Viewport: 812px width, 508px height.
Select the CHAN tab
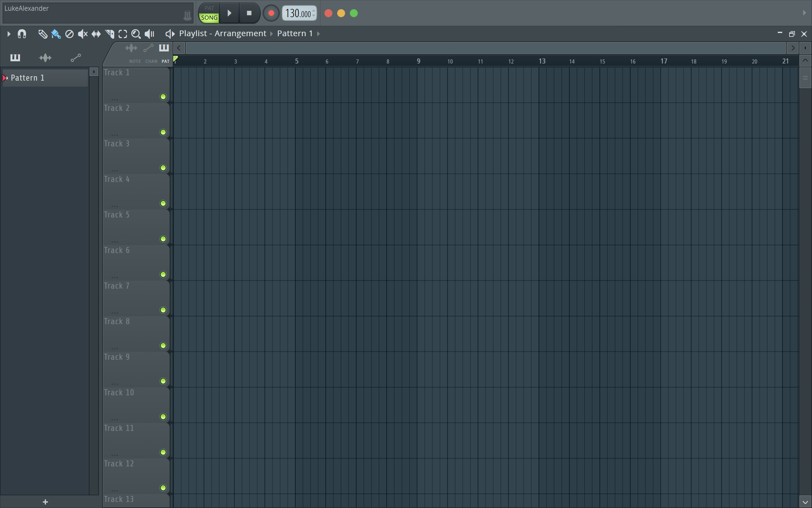(x=151, y=61)
